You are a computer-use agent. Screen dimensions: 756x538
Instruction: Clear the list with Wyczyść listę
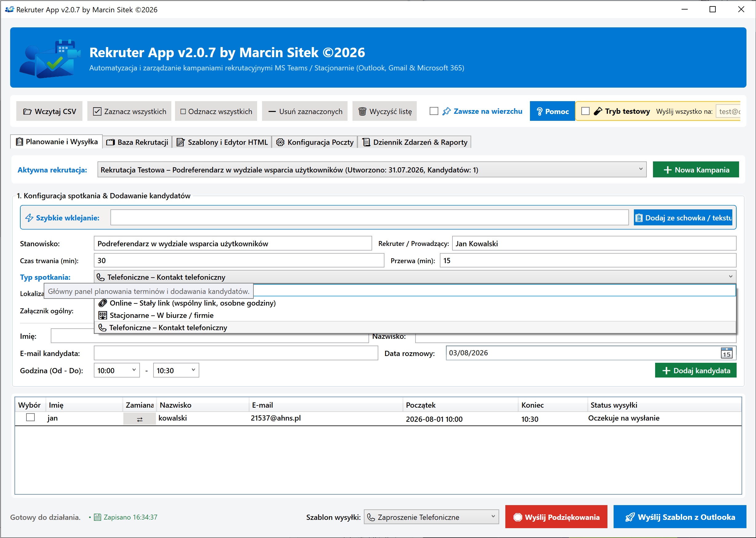click(385, 111)
